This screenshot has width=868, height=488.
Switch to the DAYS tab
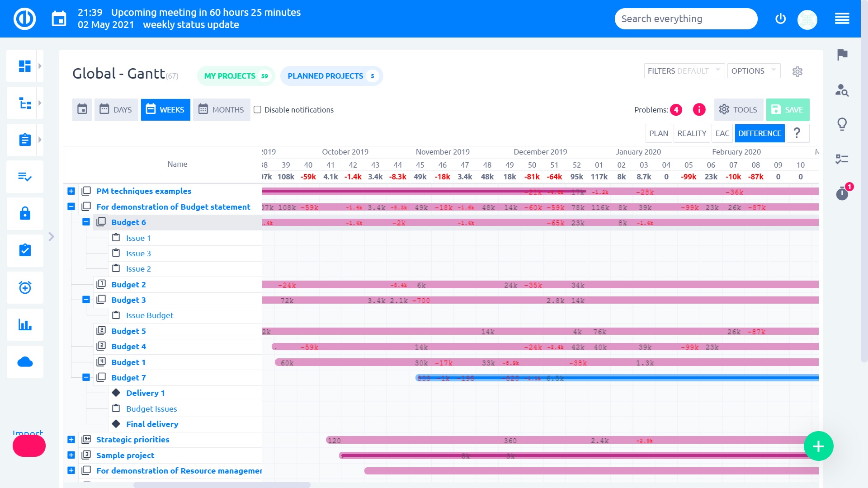[116, 109]
